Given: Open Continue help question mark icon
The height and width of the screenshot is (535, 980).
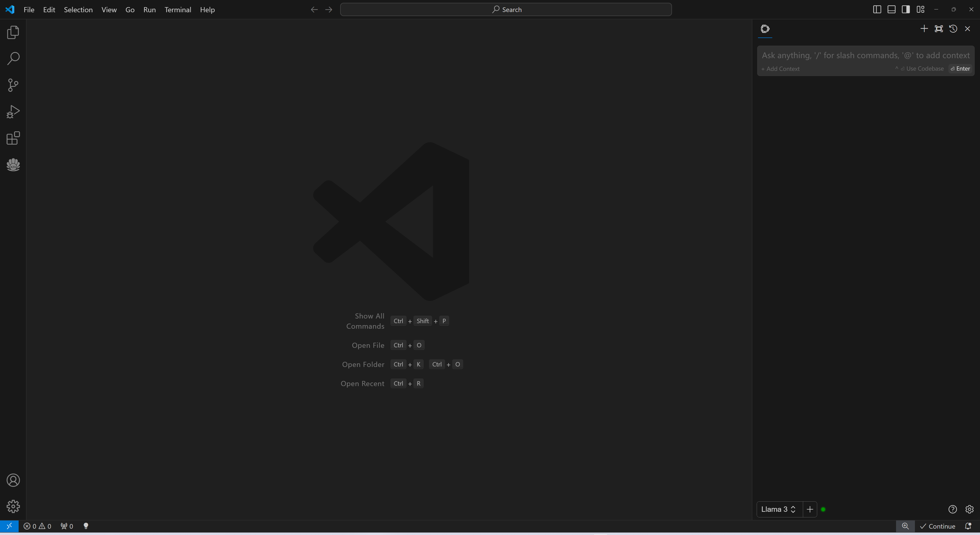Looking at the screenshot, I should 953,509.
